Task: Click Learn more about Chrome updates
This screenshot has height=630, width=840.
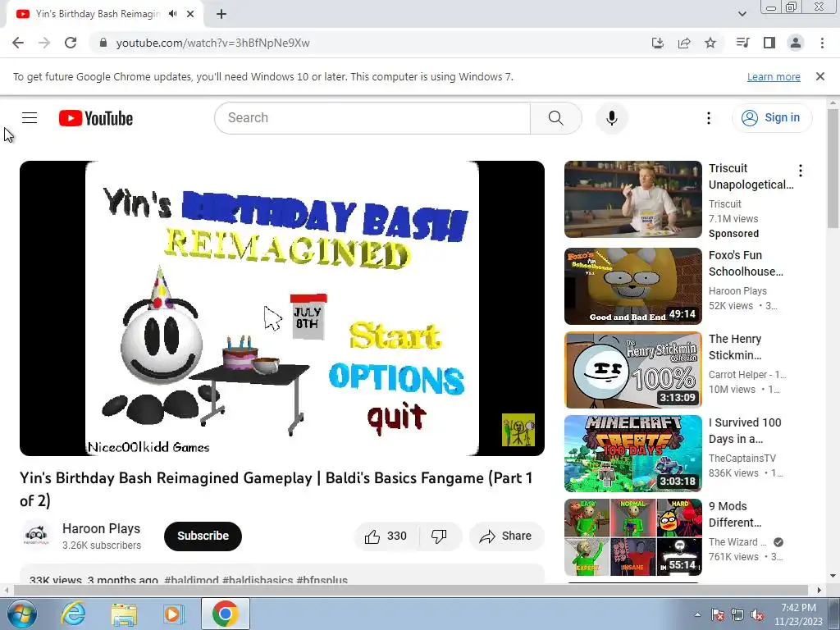Action: coord(774,76)
